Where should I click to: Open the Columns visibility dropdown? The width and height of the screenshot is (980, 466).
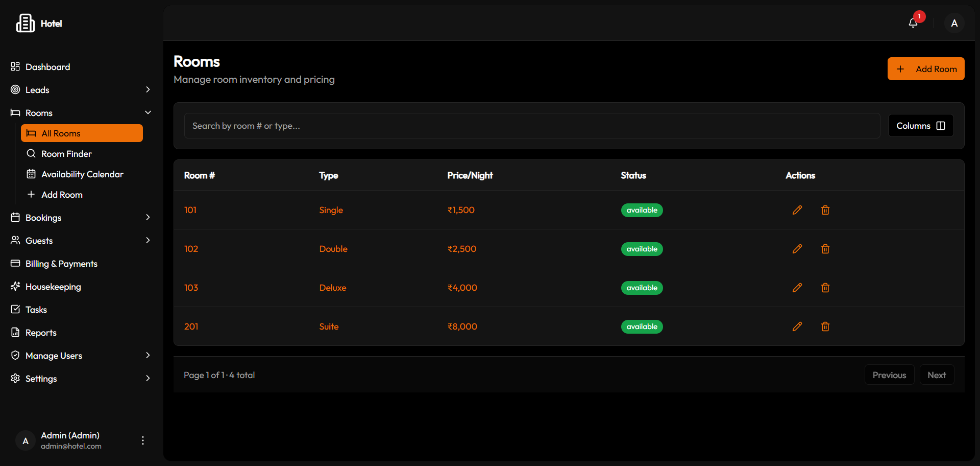(920, 126)
